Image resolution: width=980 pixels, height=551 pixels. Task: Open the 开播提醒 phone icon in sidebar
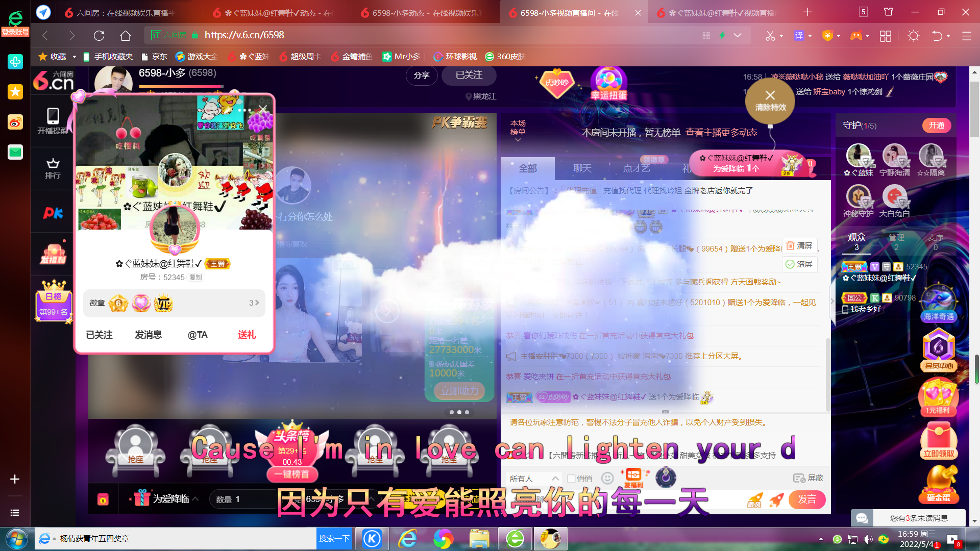tap(53, 121)
